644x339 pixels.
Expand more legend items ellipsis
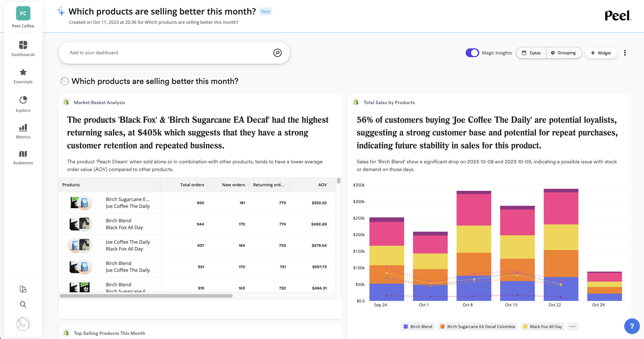point(573,327)
